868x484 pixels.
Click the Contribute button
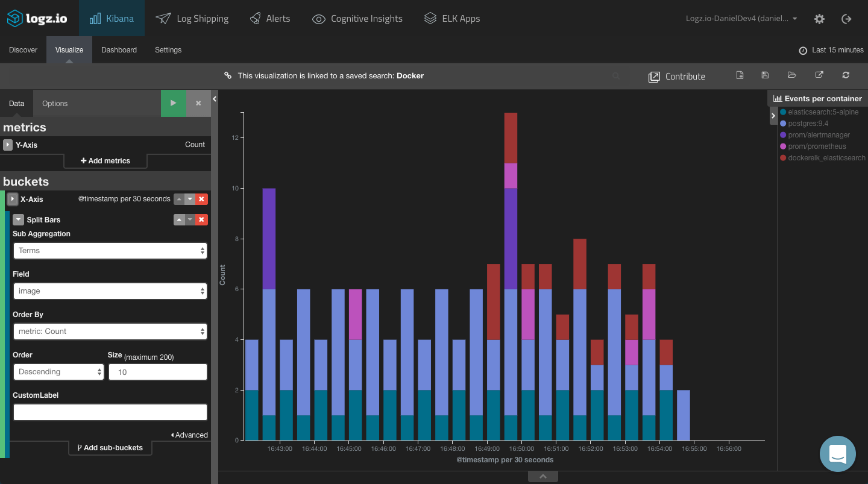677,77
